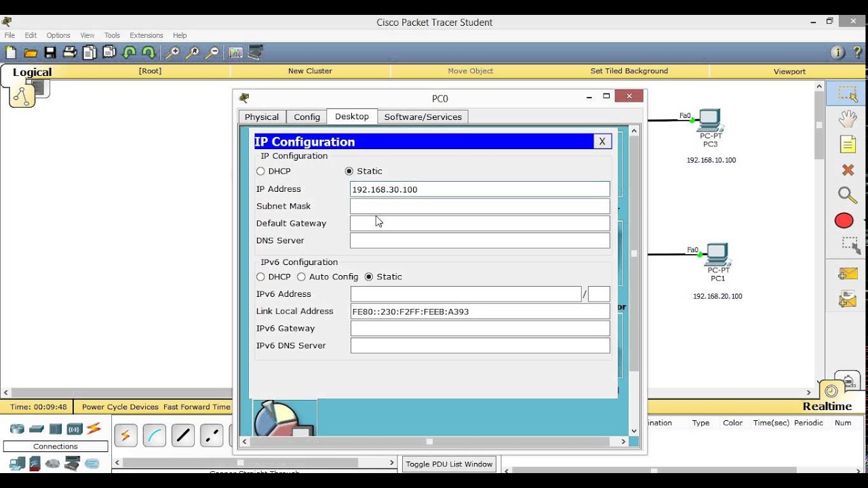Save the network with floppy icon
868x488 pixels.
point(50,53)
